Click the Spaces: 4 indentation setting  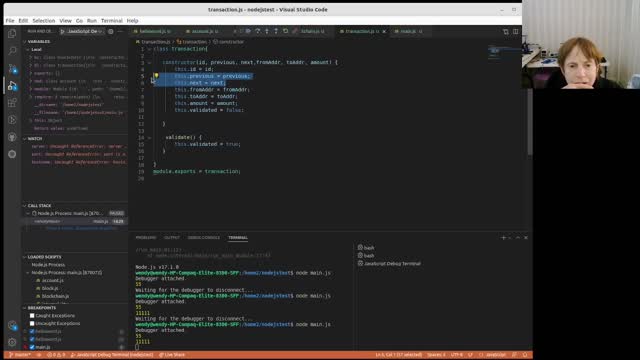click(x=436, y=355)
